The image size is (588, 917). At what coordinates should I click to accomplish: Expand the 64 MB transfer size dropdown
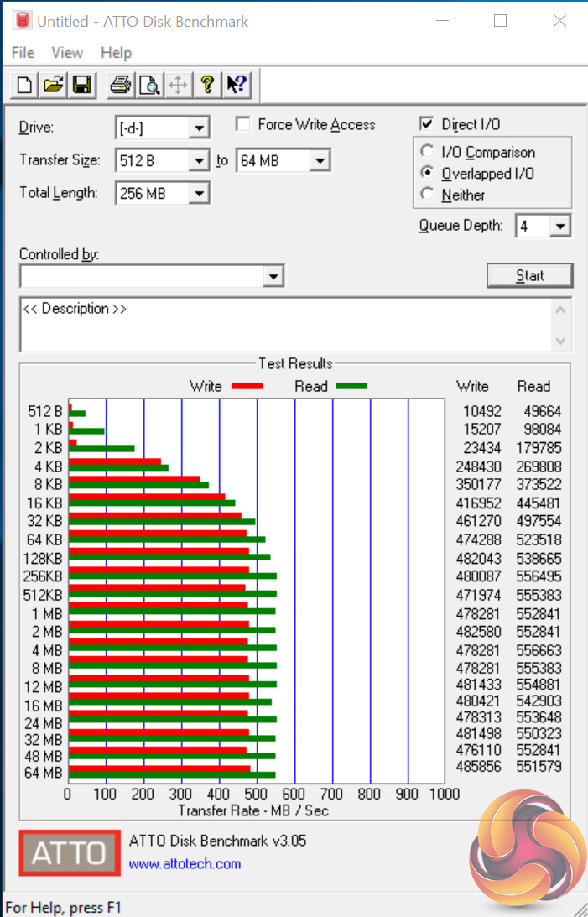(320, 160)
